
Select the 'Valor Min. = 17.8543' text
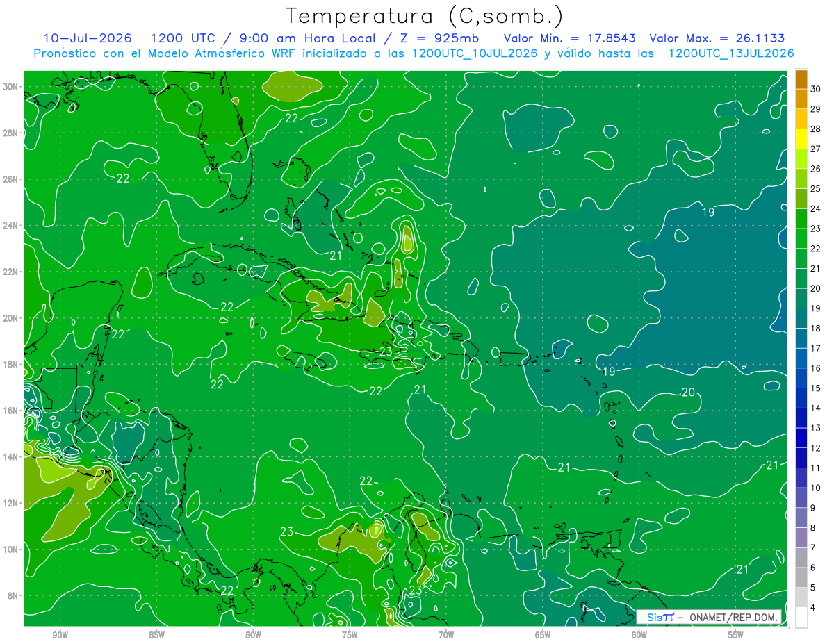[569, 38]
